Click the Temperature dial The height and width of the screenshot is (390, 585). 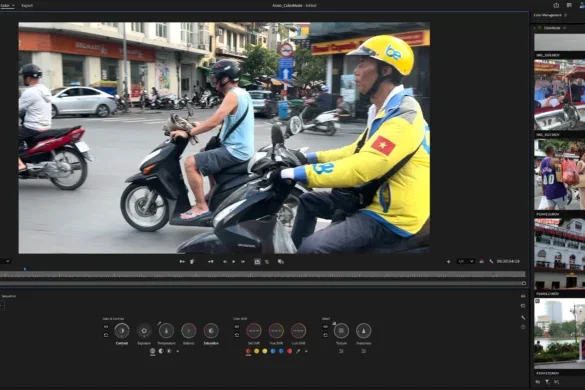[x=166, y=331]
